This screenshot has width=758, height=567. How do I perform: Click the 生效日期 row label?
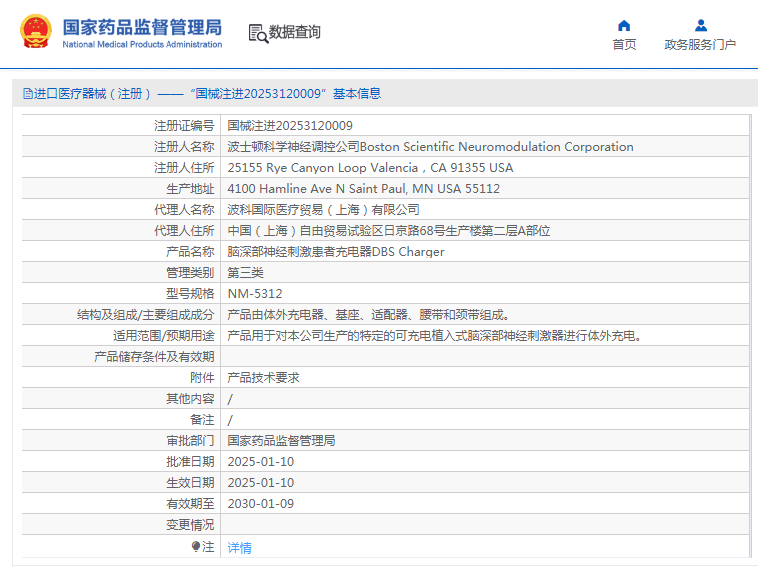coord(190,483)
